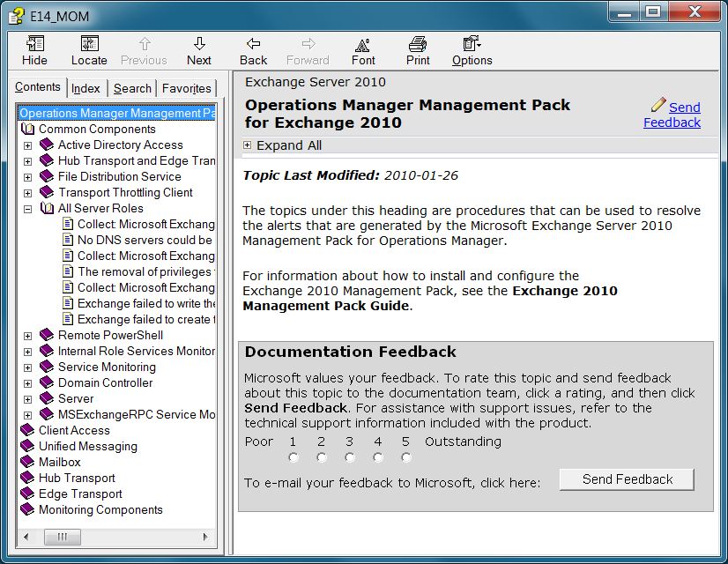Expand the Active Directory Access node
This screenshot has height=564, width=728.
coord(27,145)
